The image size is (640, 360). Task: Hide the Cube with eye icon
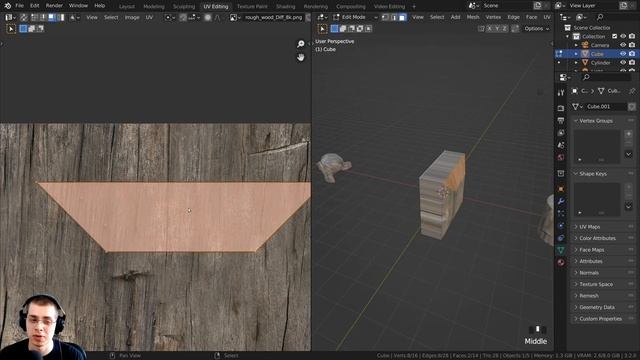pyautogui.click(x=623, y=54)
